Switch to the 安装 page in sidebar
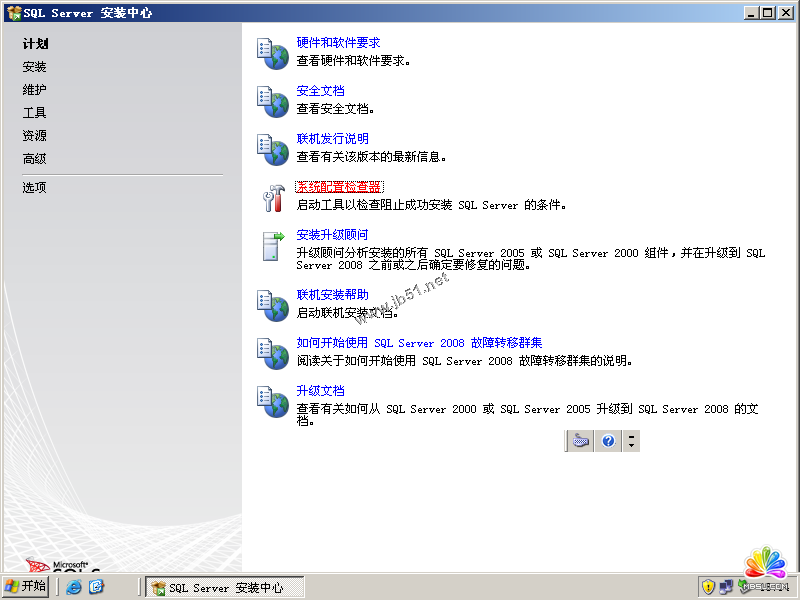 (35, 67)
